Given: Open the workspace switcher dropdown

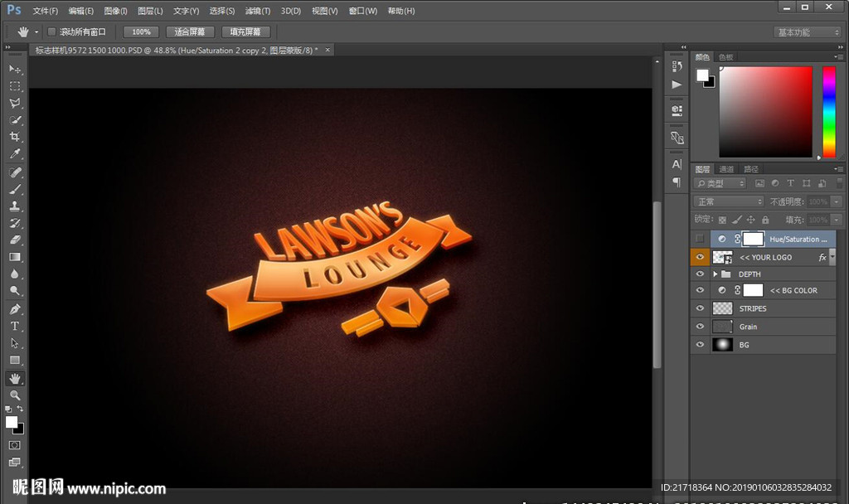Looking at the screenshot, I should pyautogui.click(x=808, y=32).
